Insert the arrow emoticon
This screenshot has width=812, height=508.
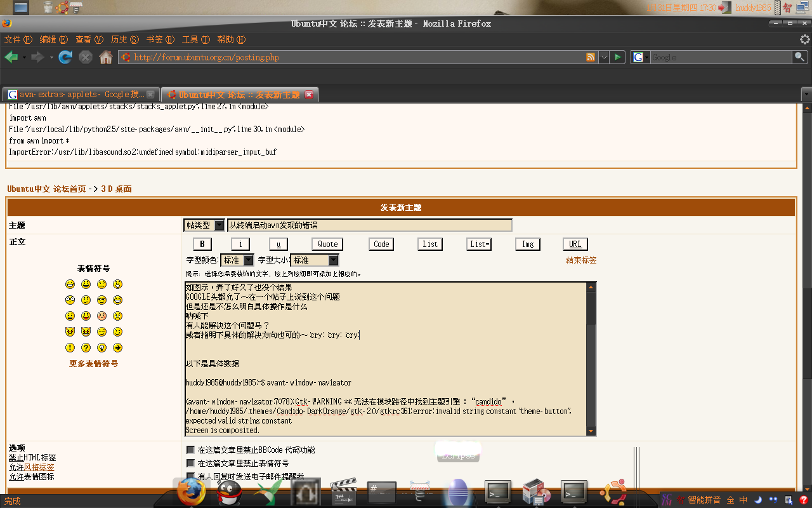(x=117, y=347)
